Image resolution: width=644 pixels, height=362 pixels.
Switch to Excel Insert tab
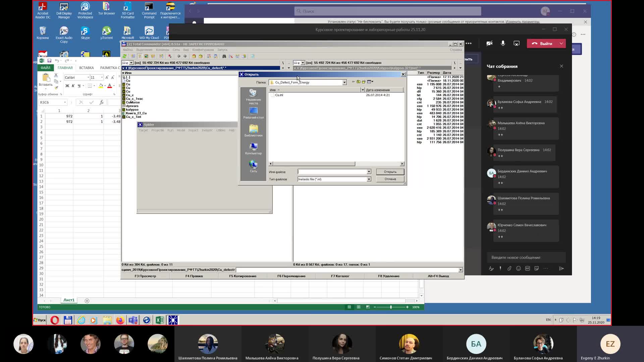point(87,68)
